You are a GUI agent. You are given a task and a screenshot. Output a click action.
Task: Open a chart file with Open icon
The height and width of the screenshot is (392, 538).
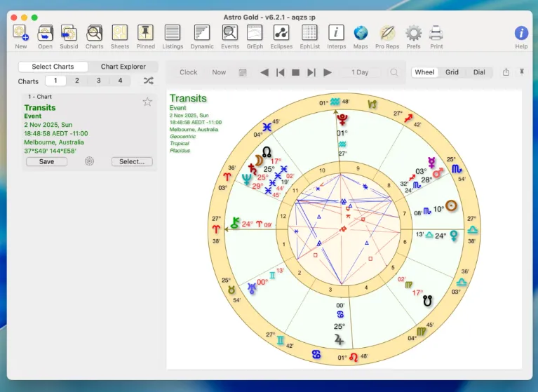[x=45, y=33]
